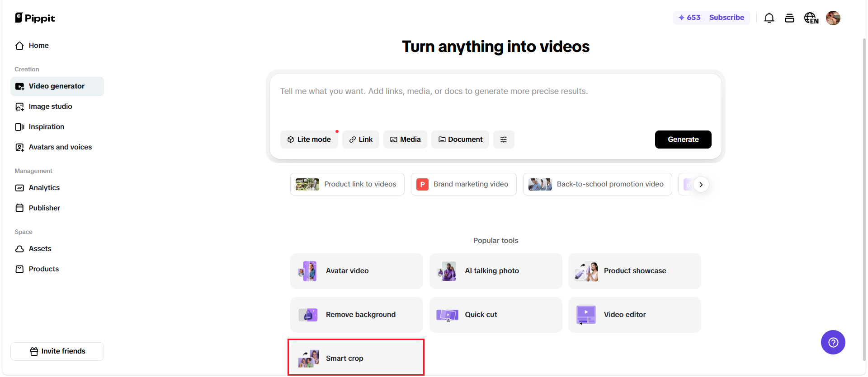Attach a Document to the prompt

click(460, 140)
